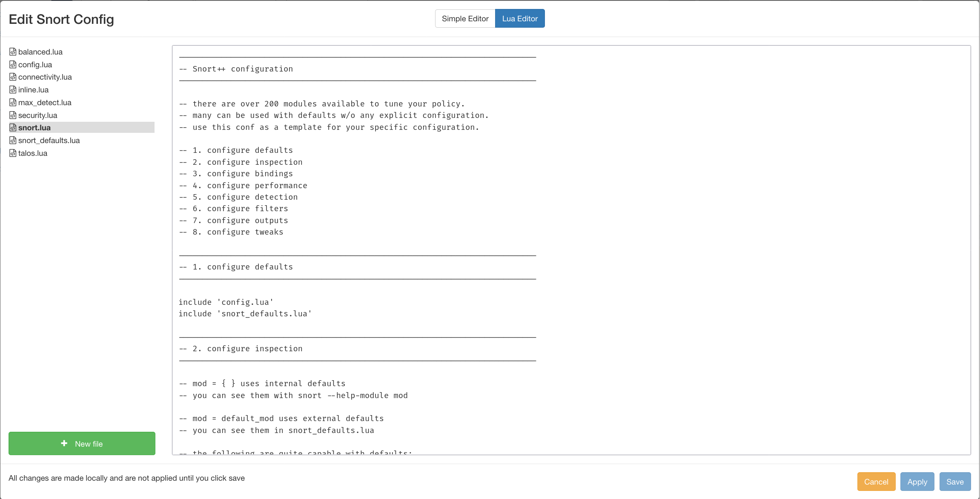Apply the config changes

point(917,482)
